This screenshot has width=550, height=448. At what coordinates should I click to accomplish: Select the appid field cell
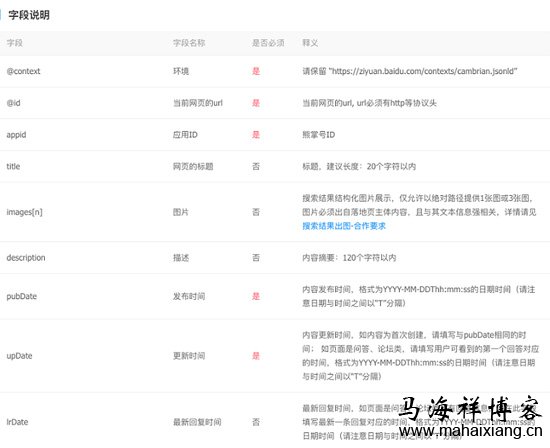16,135
